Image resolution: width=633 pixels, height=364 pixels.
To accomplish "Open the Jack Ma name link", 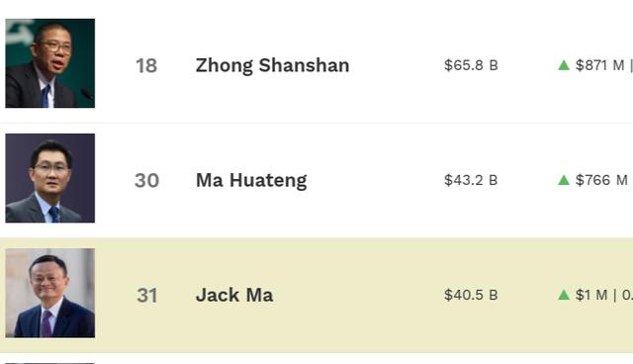I will tap(234, 295).
